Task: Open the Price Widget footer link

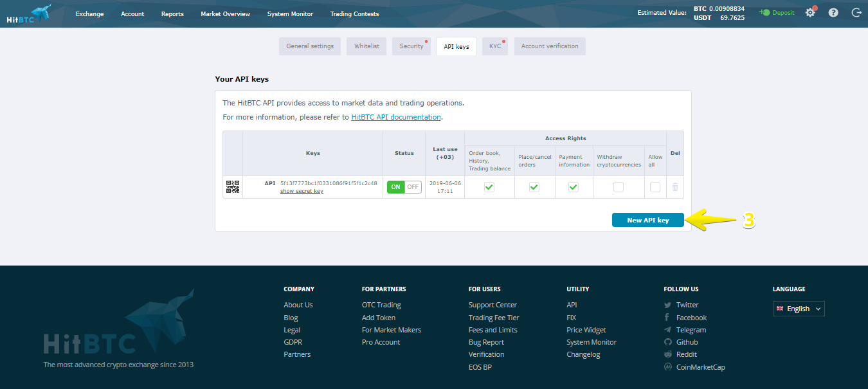Action: coord(586,330)
